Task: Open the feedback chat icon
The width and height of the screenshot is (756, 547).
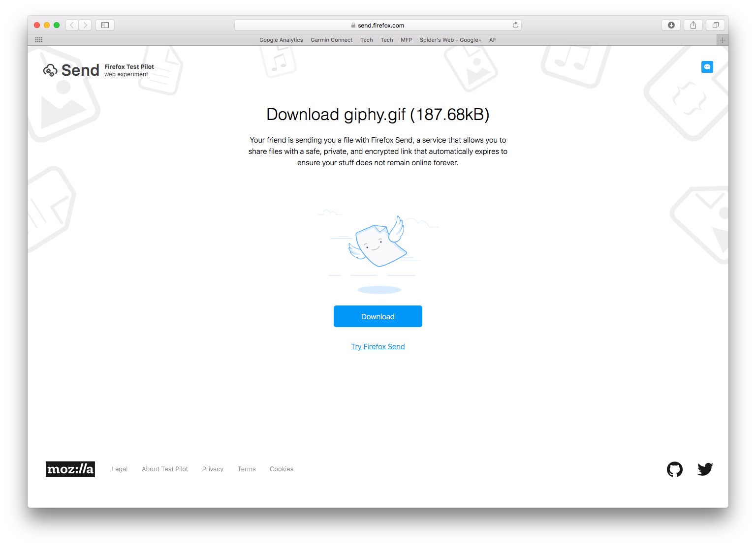Action: tap(707, 67)
